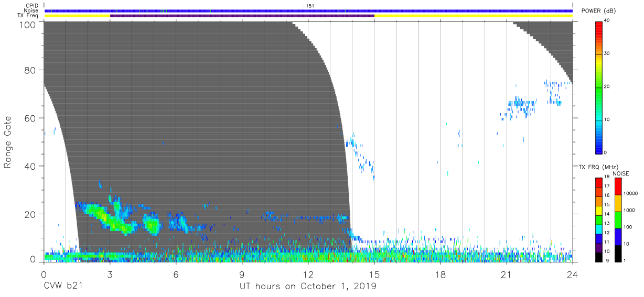
Task: Click the CPID label at top left
Action: pos(33,5)
